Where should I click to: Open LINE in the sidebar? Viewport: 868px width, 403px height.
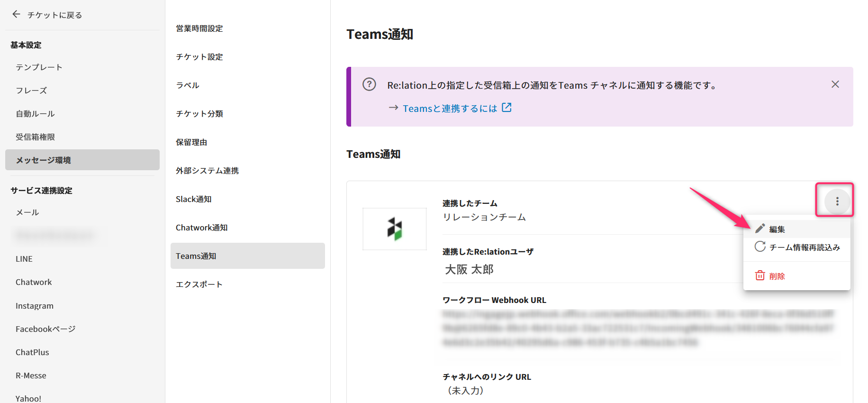point(24,259)
